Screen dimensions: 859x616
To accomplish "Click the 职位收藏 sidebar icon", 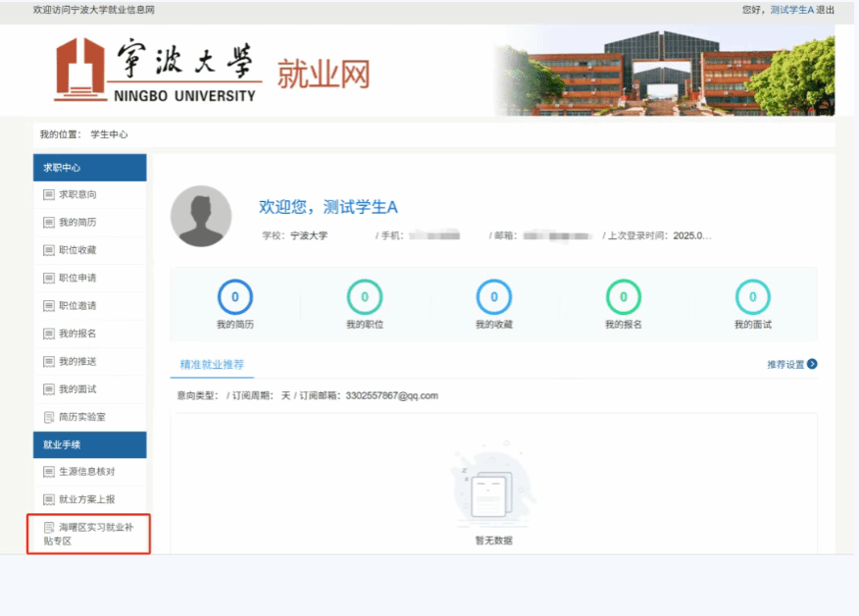I will point(49,250).
